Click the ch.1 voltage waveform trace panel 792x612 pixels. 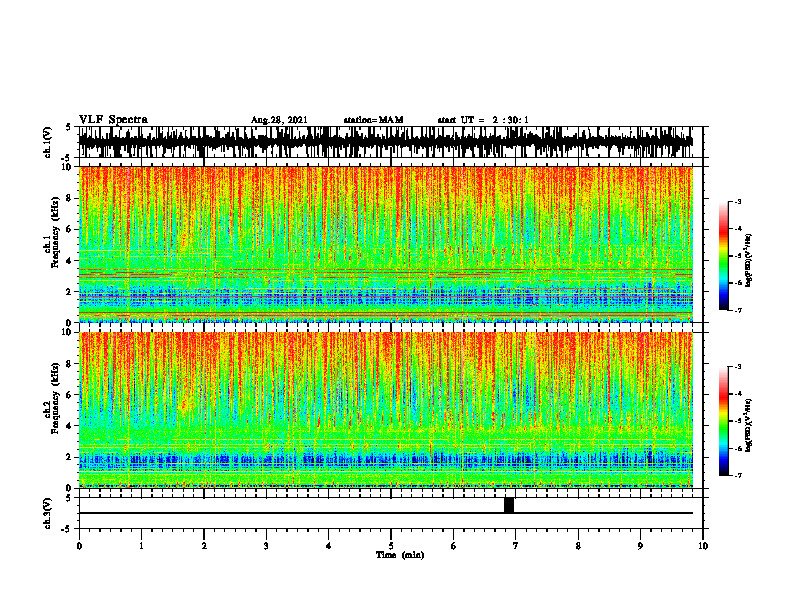[x=386, y=142]
